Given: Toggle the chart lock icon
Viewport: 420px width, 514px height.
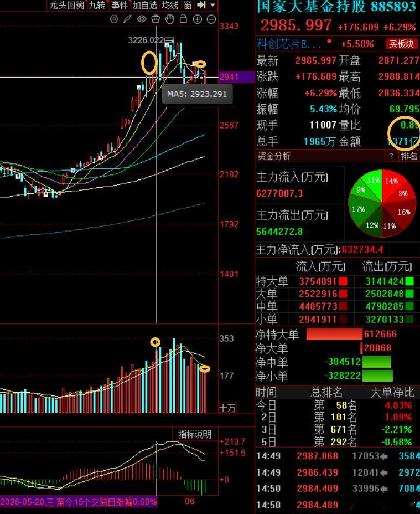Looking at the screenshot, I should [x=184, y=19].
